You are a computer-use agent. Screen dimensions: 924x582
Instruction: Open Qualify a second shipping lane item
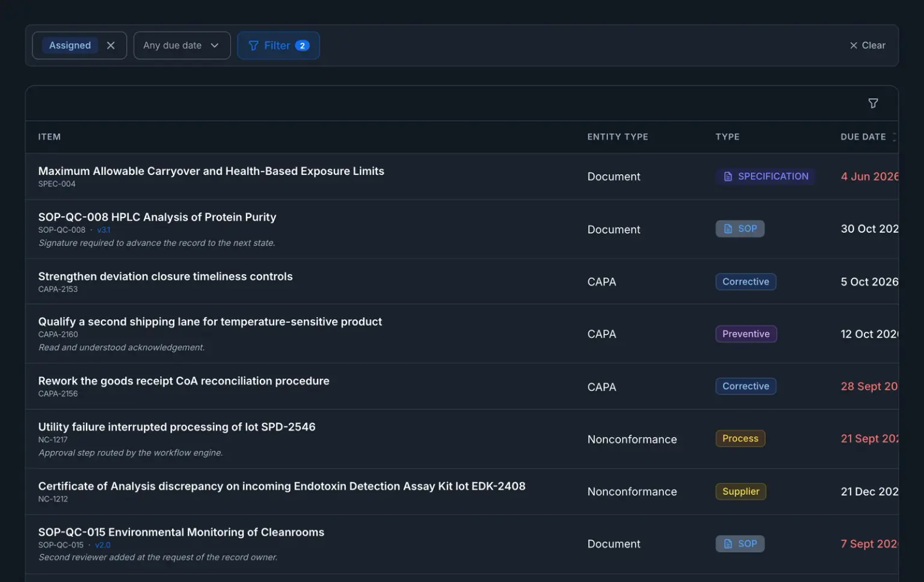(x=210, y=322)
